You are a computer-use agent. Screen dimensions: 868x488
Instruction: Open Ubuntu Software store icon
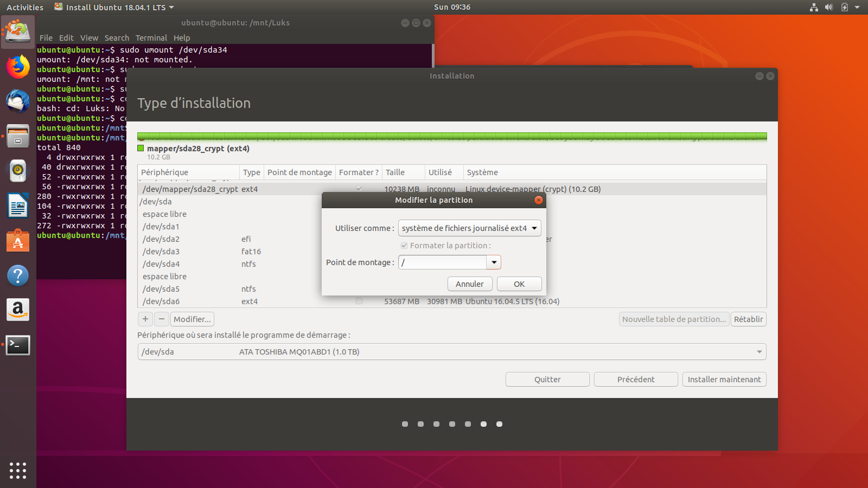[18, 240]
